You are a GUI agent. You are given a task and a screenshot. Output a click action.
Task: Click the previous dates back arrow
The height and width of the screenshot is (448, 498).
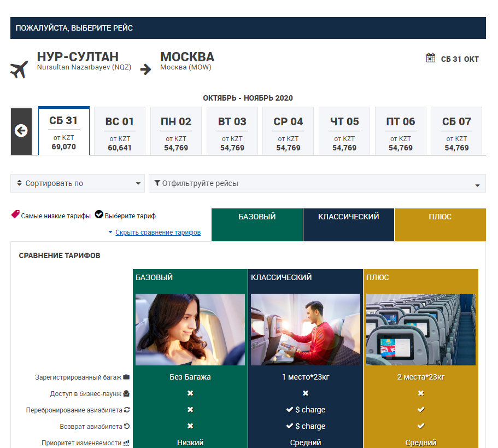21,131
